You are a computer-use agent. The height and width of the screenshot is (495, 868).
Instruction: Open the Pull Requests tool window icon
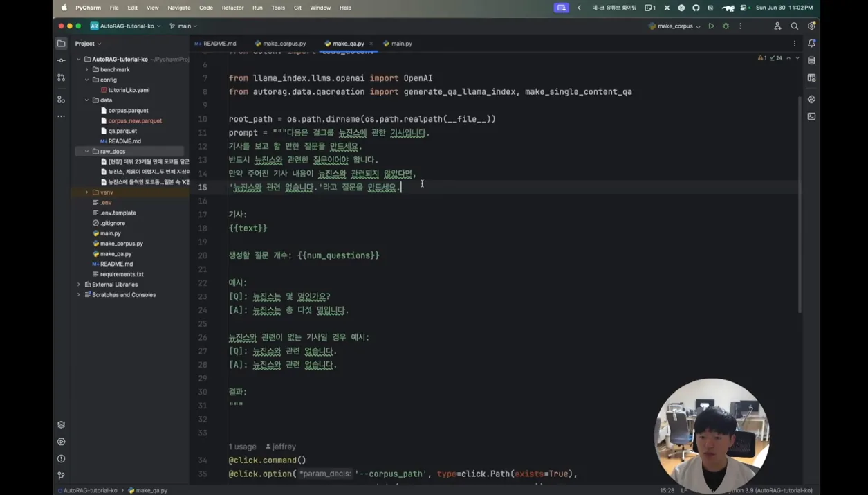point(61,78)
